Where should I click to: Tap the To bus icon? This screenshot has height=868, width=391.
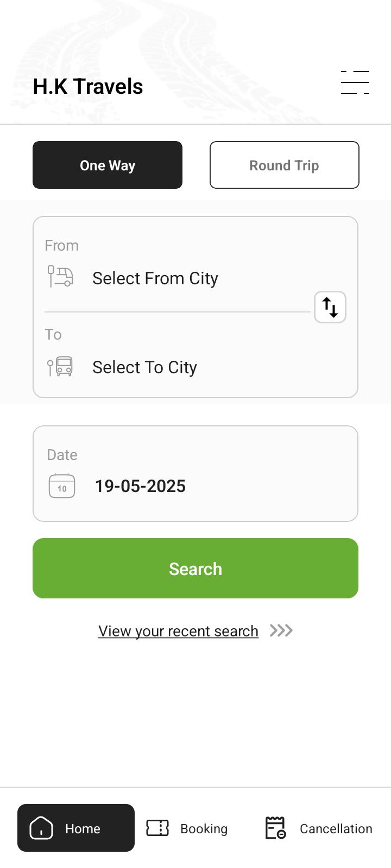click(x=60, y=367)
